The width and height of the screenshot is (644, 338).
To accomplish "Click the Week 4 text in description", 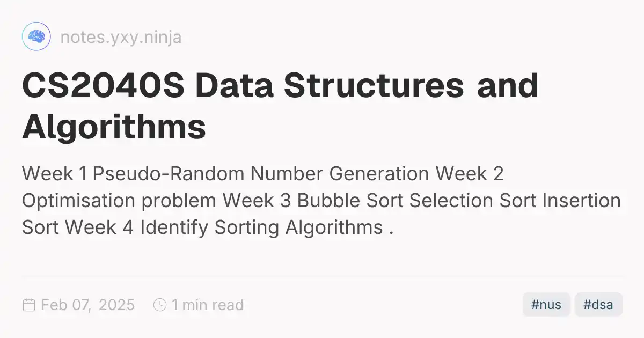I will 100,228.
